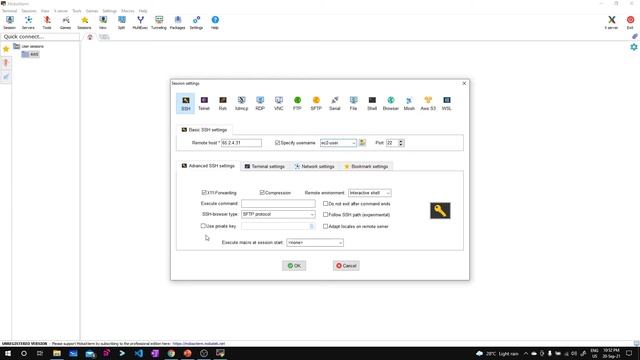This screenshot has width=640, height=360.
Task: Select the RDP session type icon
Action: tap(260, 103)
